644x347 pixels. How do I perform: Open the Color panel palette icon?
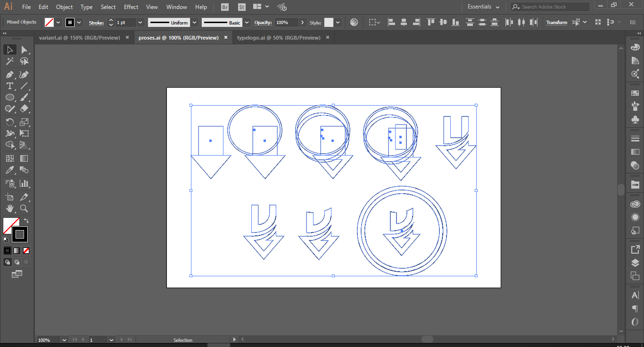pos(635,47)
